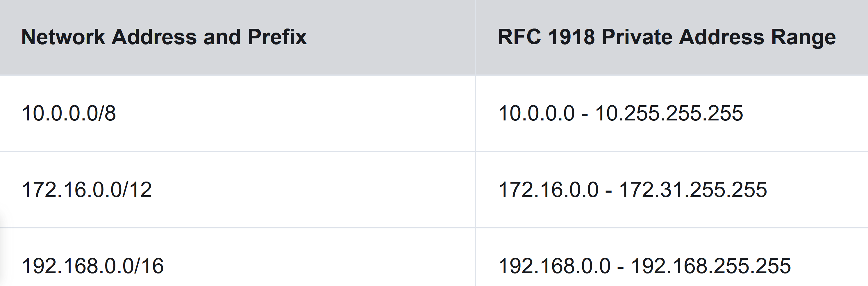Click the word "Network" in the header

63,37
